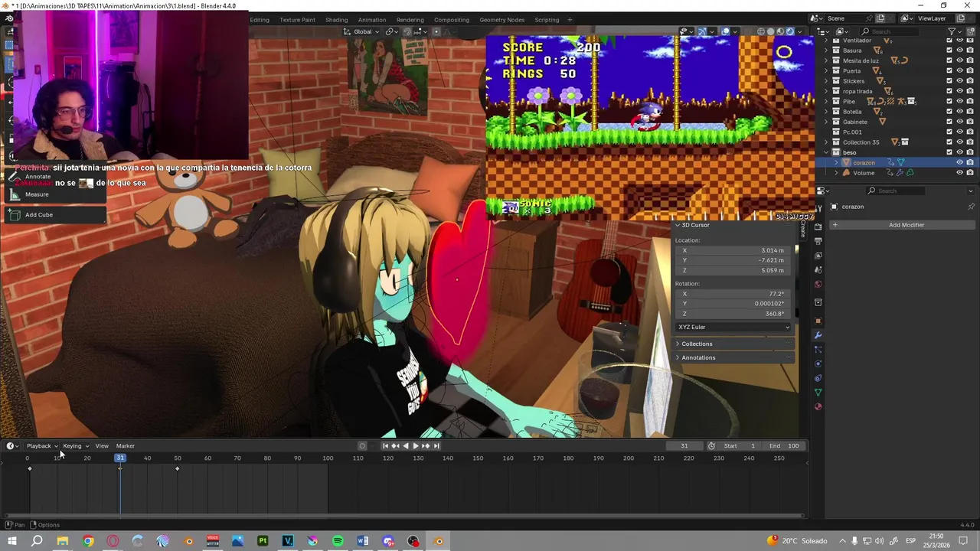
Task: Open the Playback menu in timeline
Action: tap(42, 445)
